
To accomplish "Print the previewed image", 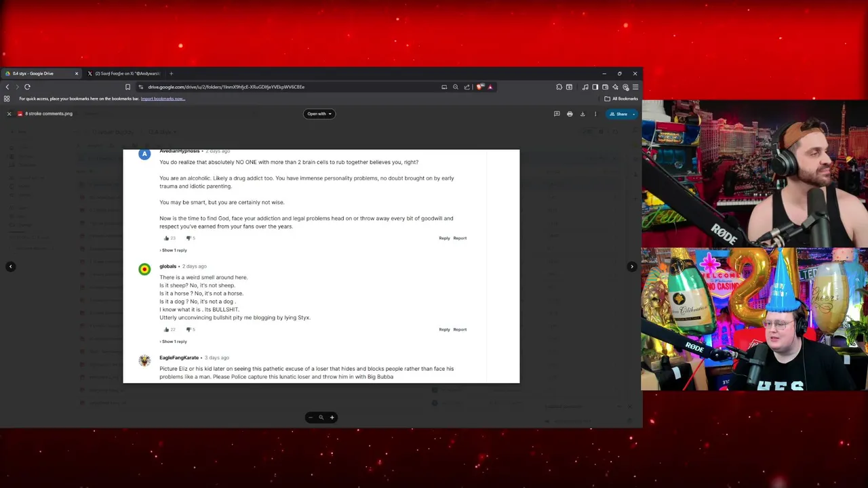I will click(x=570, y=114).
